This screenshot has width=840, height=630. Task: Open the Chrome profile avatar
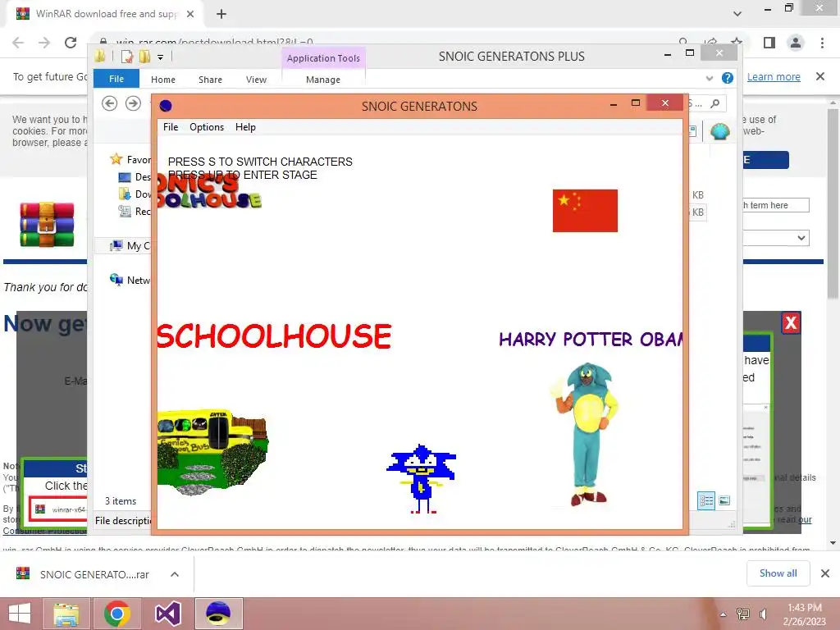point(796,43)
